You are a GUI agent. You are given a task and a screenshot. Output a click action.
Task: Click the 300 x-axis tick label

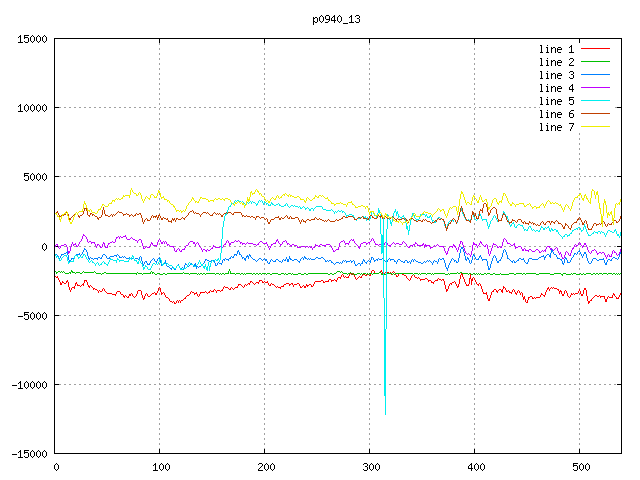pyautogui.click(x=369, y=467)
